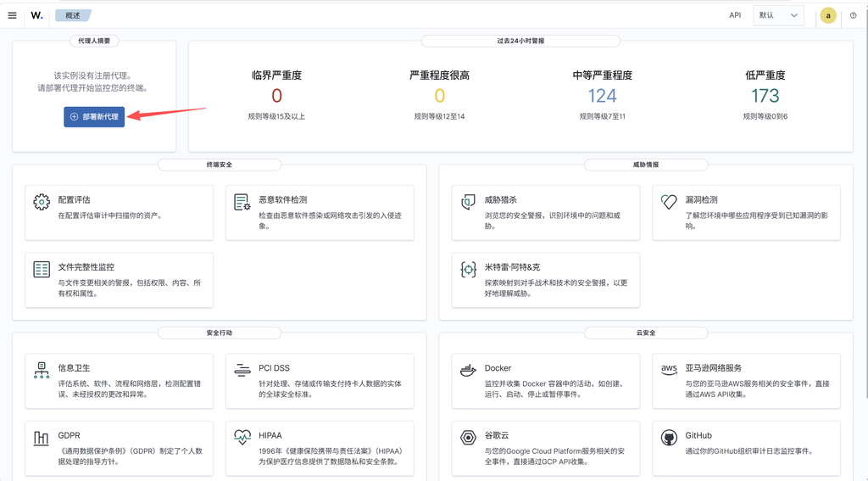
Task: Open the GitHub octocat icon card
Action: click(746, 448)
